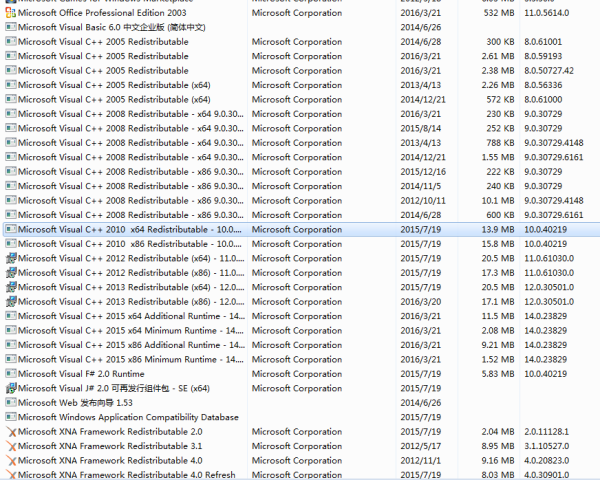Screen dimensions: 600x480
Task: Click version cell '2.0.11128.1'
Action: 546,432
